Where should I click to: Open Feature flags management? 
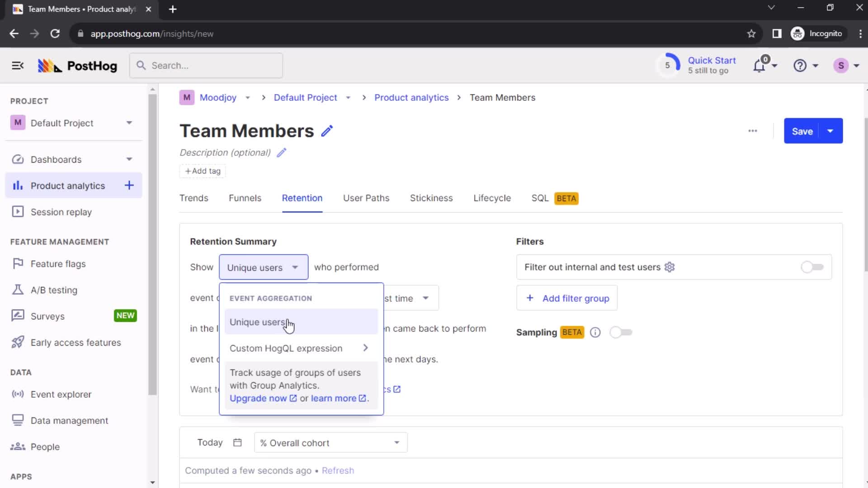[x=58, y=263]
